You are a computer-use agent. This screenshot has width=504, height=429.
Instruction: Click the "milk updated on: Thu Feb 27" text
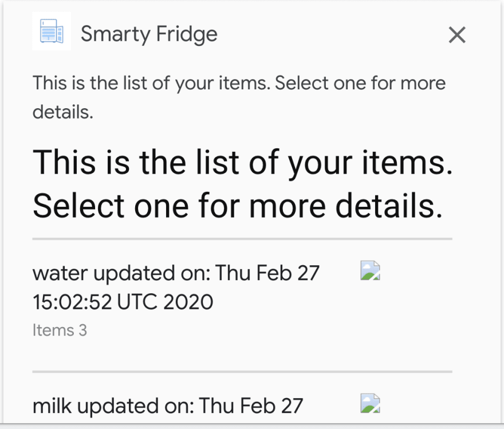click(168, 406)
